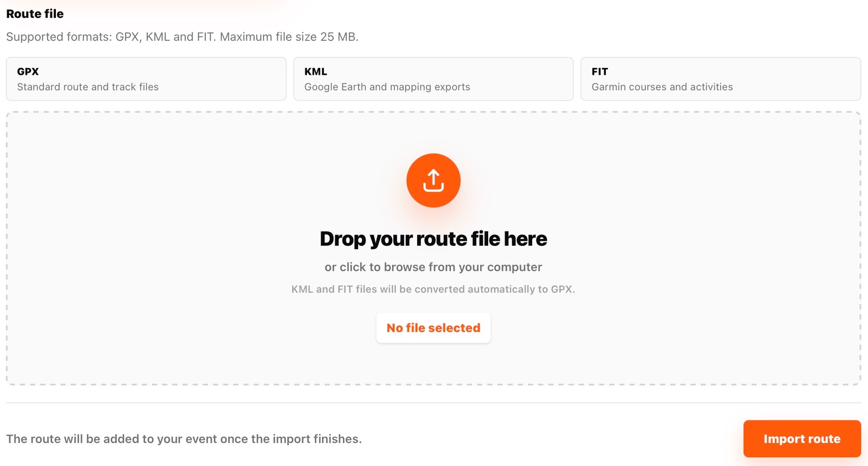The width and height of the screenshot is (868, 466).
Task: Click 'Garmin courses and activities' text
Action: tap(662, 87)
